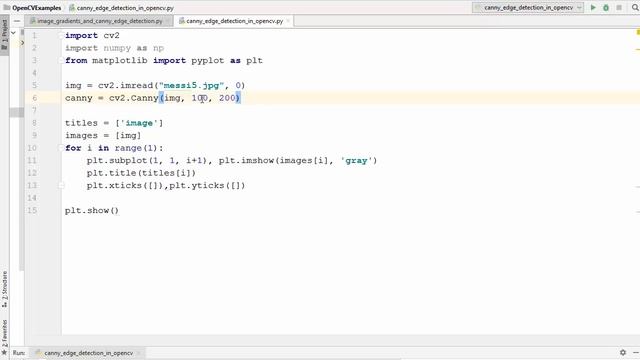This screenshot has height=360, width=640.
Task: Collapse the project panel with minus icon
Action: (17, 21)
